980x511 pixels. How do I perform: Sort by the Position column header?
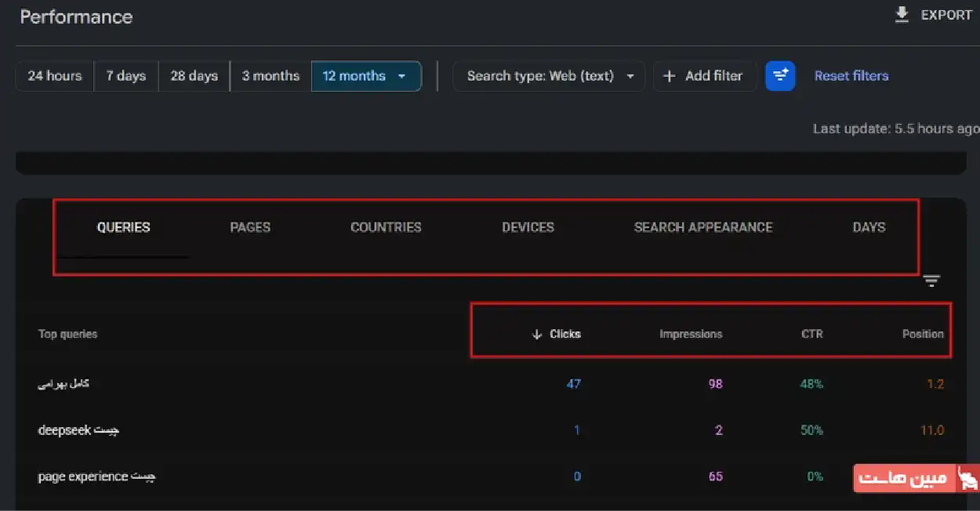tap(923, 334)
